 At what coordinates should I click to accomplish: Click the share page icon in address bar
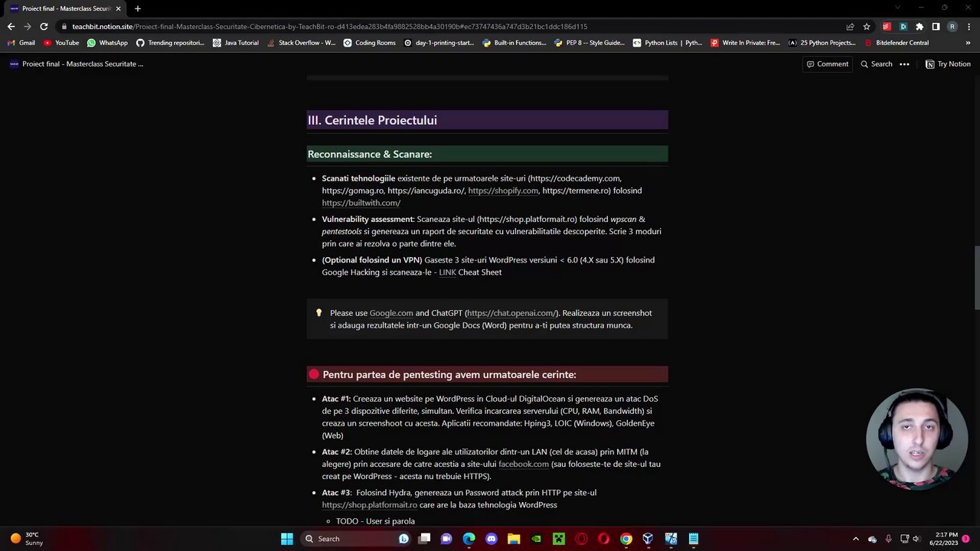(850, 26)
